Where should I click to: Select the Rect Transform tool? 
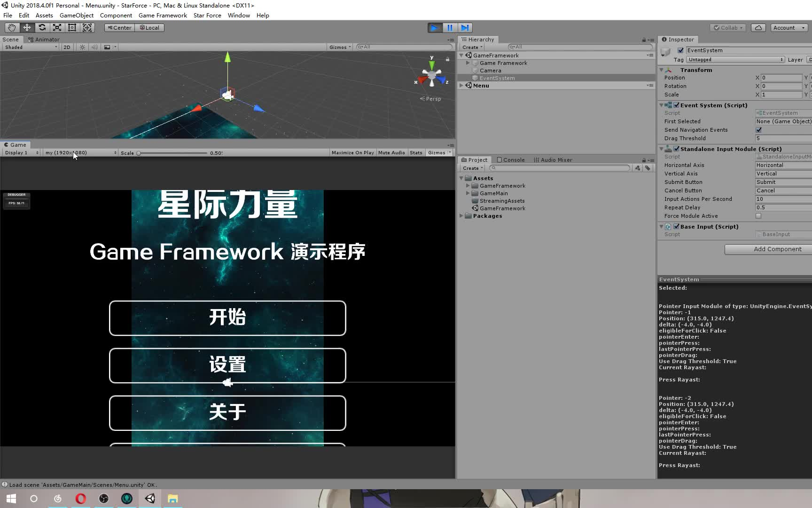[72, 27]
